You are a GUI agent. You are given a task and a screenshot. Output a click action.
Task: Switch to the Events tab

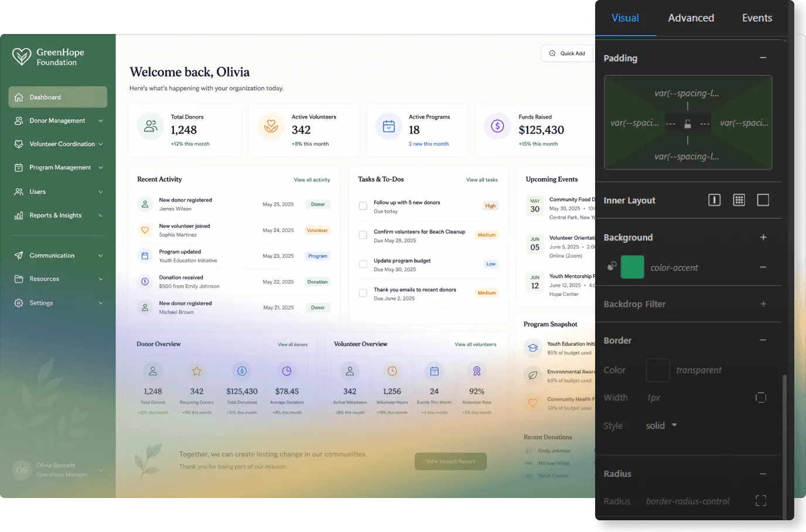coord(757,18)
